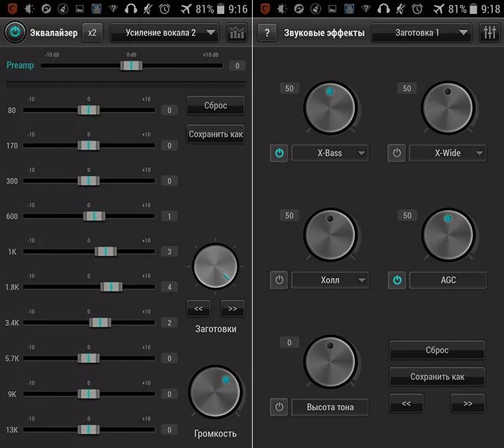Open the help question mark button
Image resolution: width=504 pixels, height=448 pixels.
tap(267, 32)
